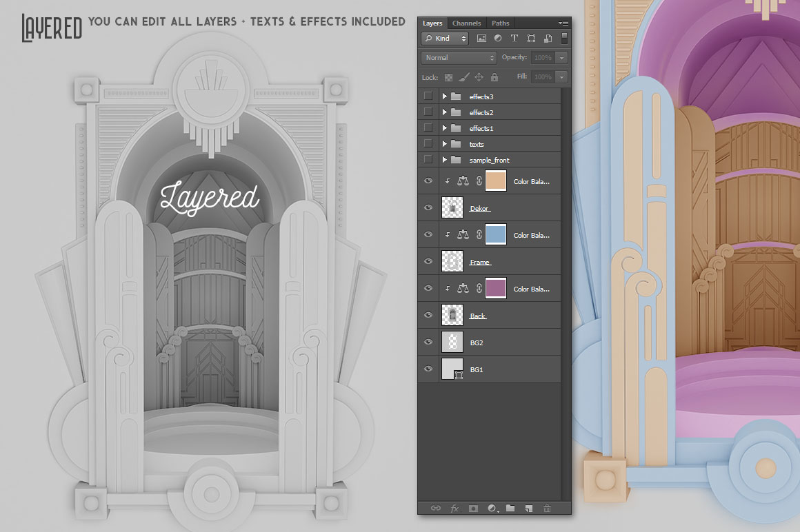Viewport: 800px width, 532px height.
Task: Click the purple Color Balance mask swatch
Action: (496, 289)
